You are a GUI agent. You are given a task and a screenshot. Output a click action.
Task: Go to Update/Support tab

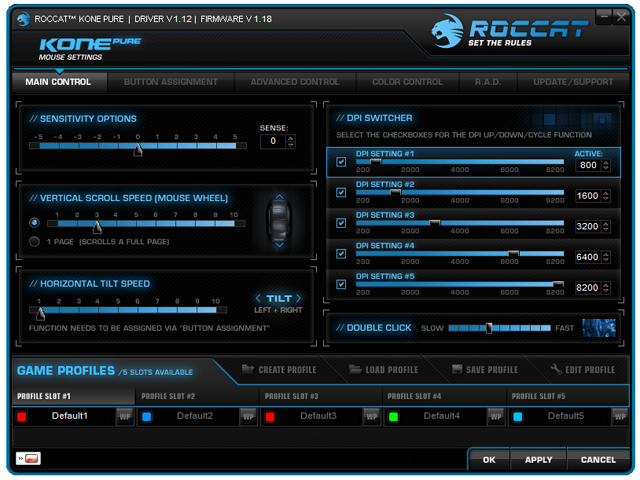point(573,82)
